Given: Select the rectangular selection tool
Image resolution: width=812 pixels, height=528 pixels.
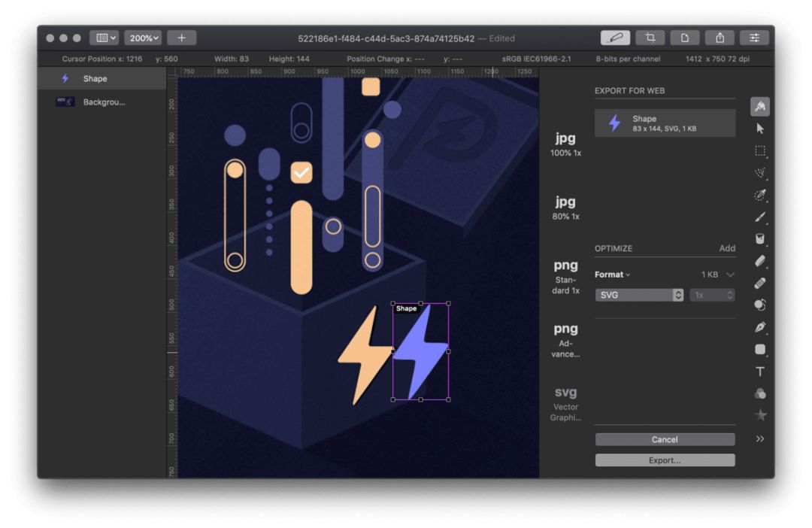Looking at the screenshot, I should 759,150.
